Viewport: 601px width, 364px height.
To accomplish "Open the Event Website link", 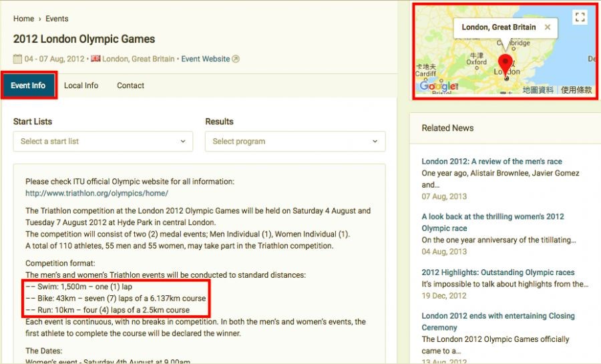I will (x=206, y=59).
